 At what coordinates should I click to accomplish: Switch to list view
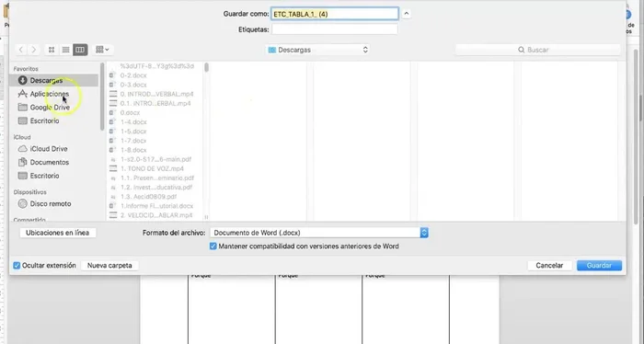point(65,50)
